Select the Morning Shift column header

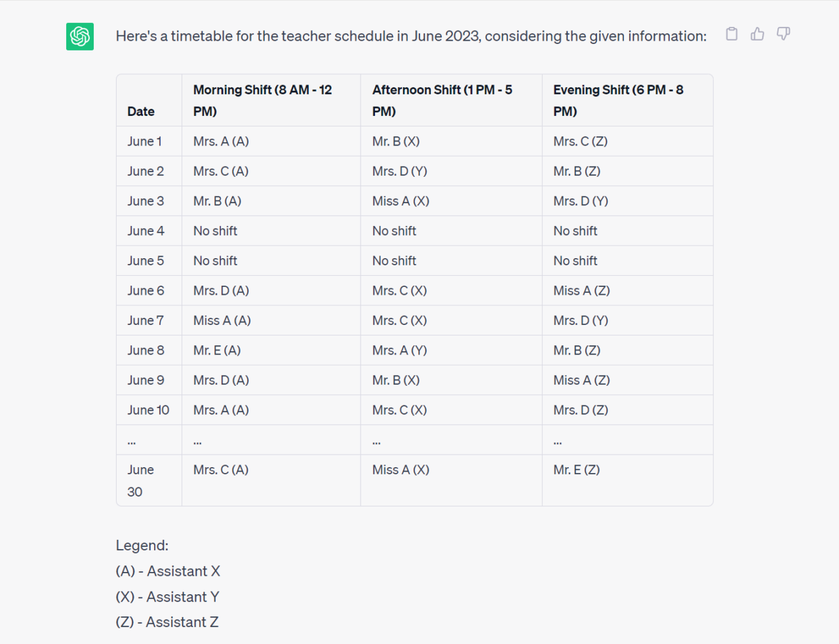pos(262,100)
